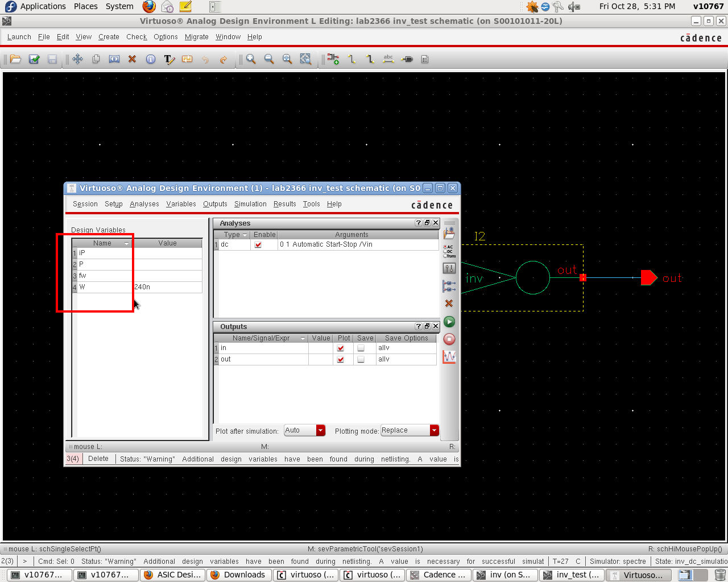Toggle the Plot checkbox for output out
728x582 pixels.
341,359
